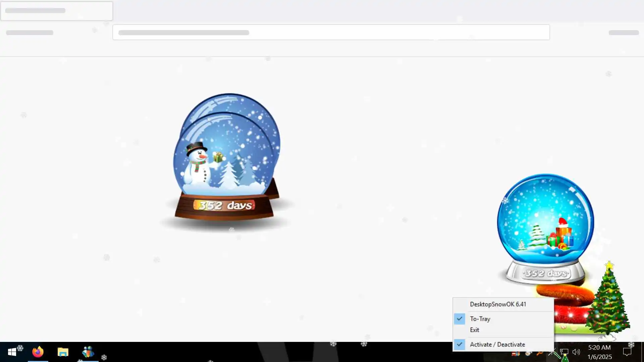This screenshot has width=644, height=362.
Task: Select the loading browser tab at top
Action: (x=56, y=11)
